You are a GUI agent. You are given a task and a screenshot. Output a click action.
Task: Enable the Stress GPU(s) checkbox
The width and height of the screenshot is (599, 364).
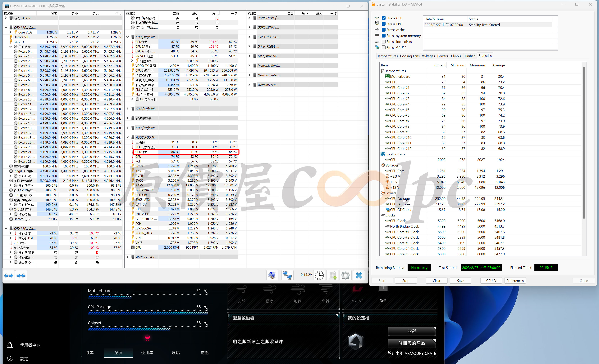point(384,47)
